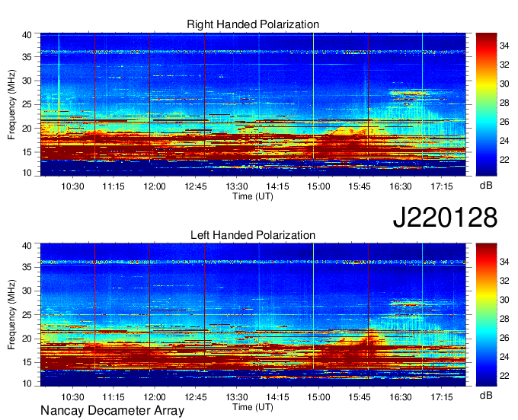Click the 22 dB label on Left Handed color bar
The image size is (518, 420).
click(504, 376)
